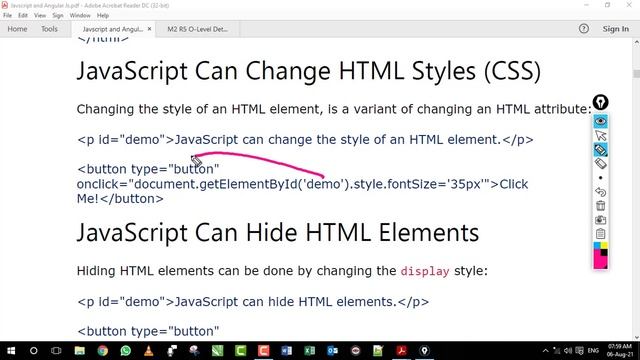
Task: Show hidden system tray icons
Action: [545, 351]
